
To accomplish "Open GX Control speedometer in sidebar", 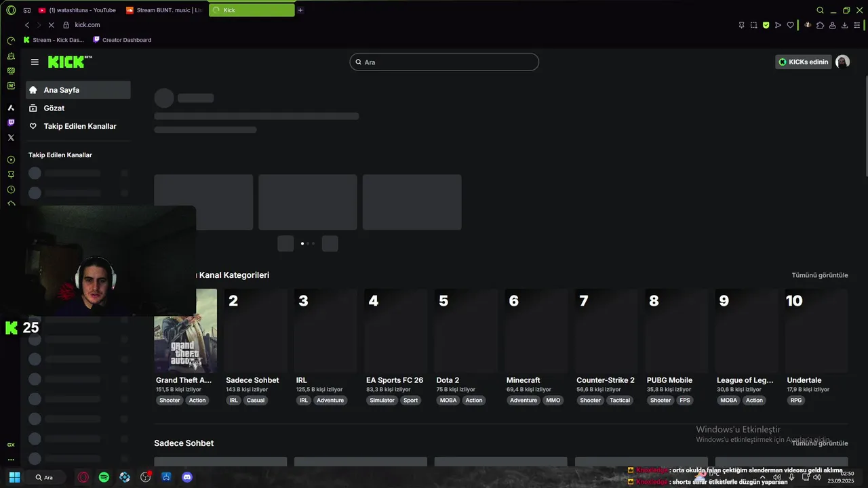I will point(11,41).
